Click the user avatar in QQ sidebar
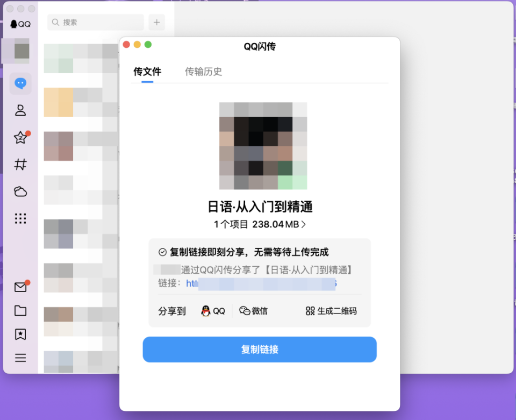 point(21,51)
